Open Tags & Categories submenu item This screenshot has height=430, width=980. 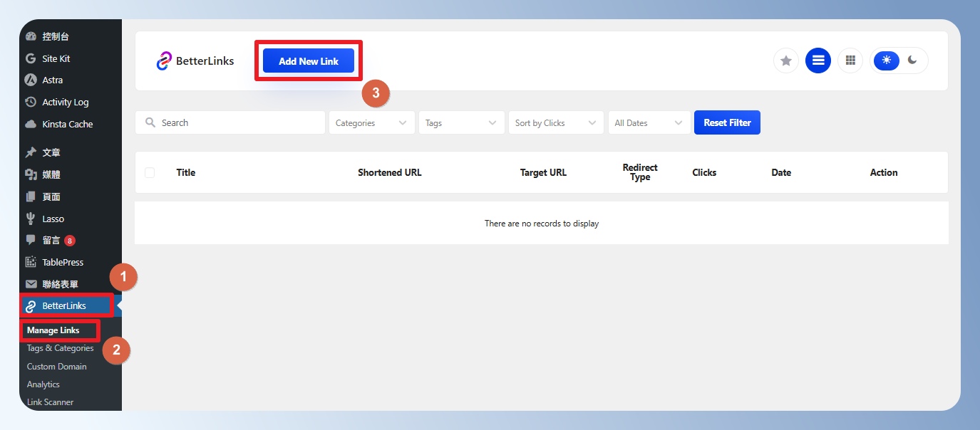[x=60, y=348]
